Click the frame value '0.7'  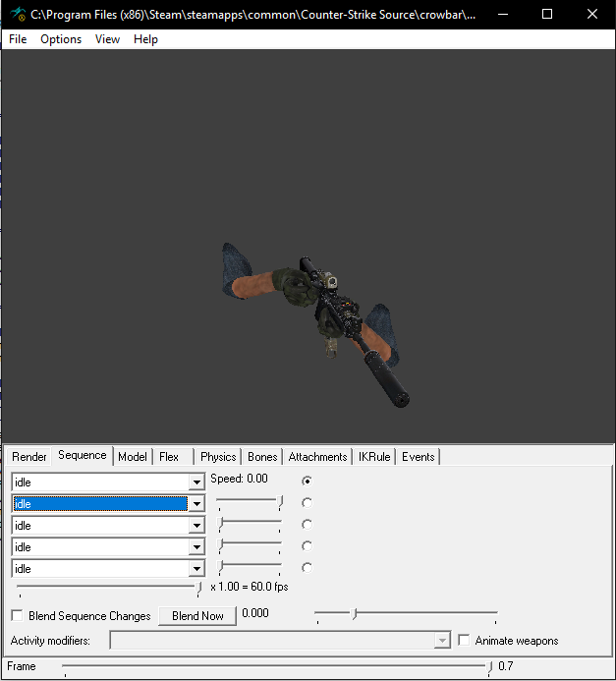pos(506,666)
